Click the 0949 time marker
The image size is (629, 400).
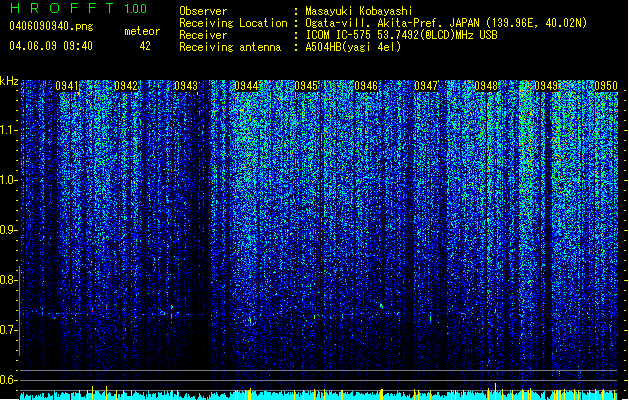546,86
